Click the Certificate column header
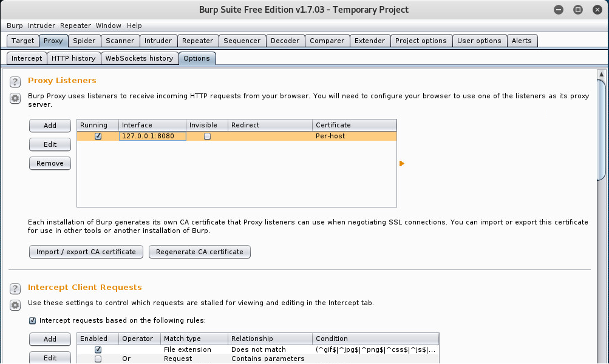Viewport: 609px width, 364px height. [x=354, y=125]
